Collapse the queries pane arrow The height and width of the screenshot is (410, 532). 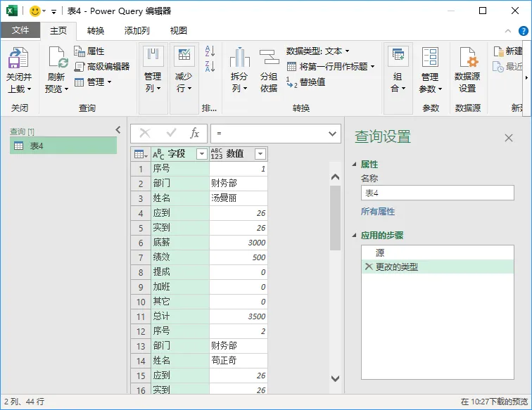point(118,130)
